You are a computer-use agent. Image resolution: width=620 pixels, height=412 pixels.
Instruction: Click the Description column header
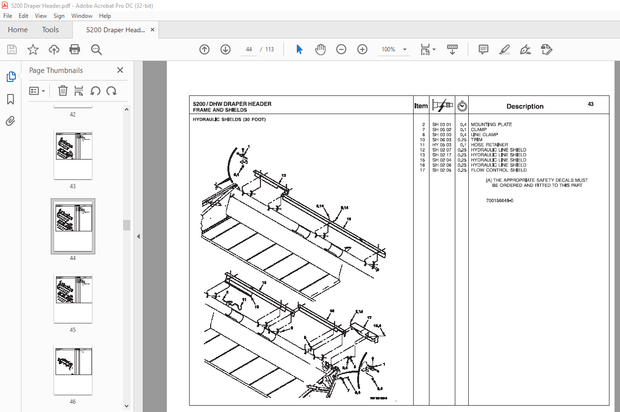tap(525, 106)
